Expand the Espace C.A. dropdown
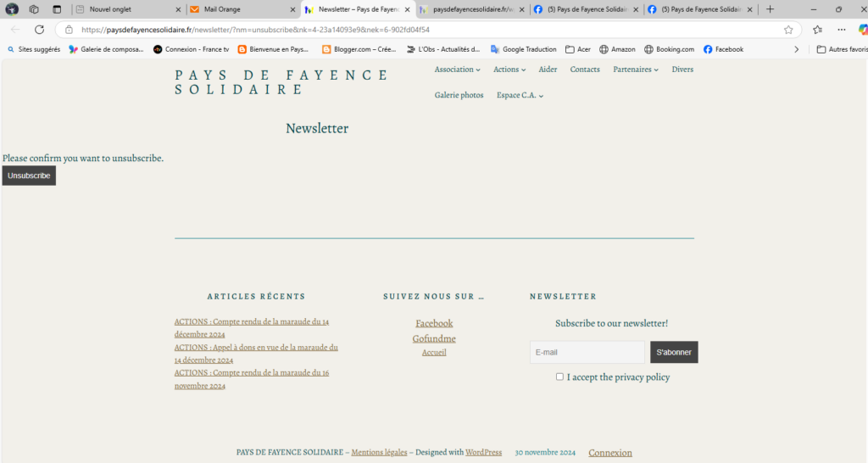Screen dimensions: 868x463 (x=520, y=96)
